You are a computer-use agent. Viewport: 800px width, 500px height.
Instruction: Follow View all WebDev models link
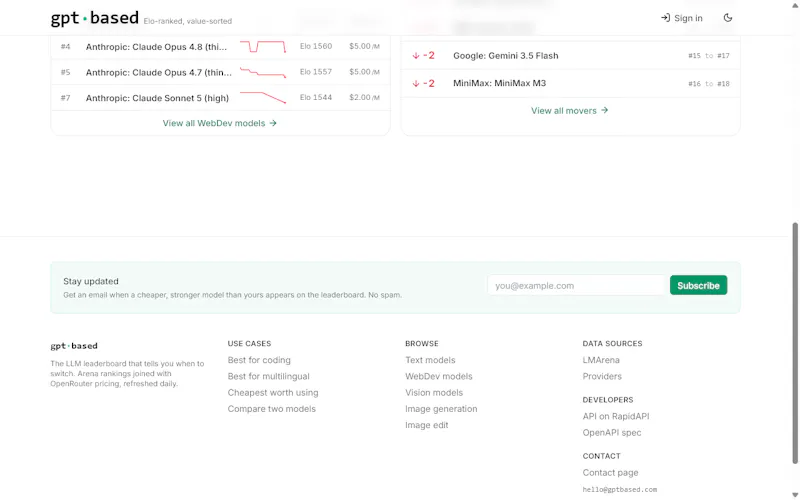pyautogui.click(x=219, y=123)
